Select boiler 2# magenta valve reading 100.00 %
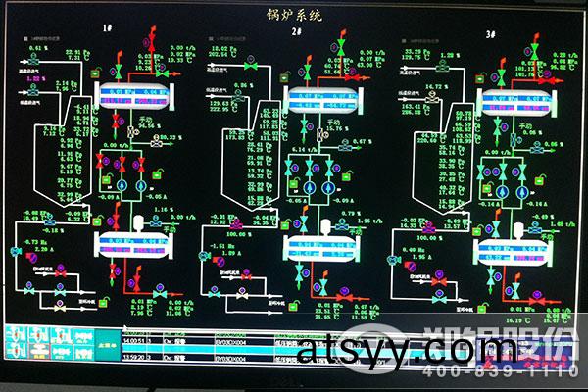Image resolution: width=588 pixels, height=392 pixels. click(x=236, y=225)
